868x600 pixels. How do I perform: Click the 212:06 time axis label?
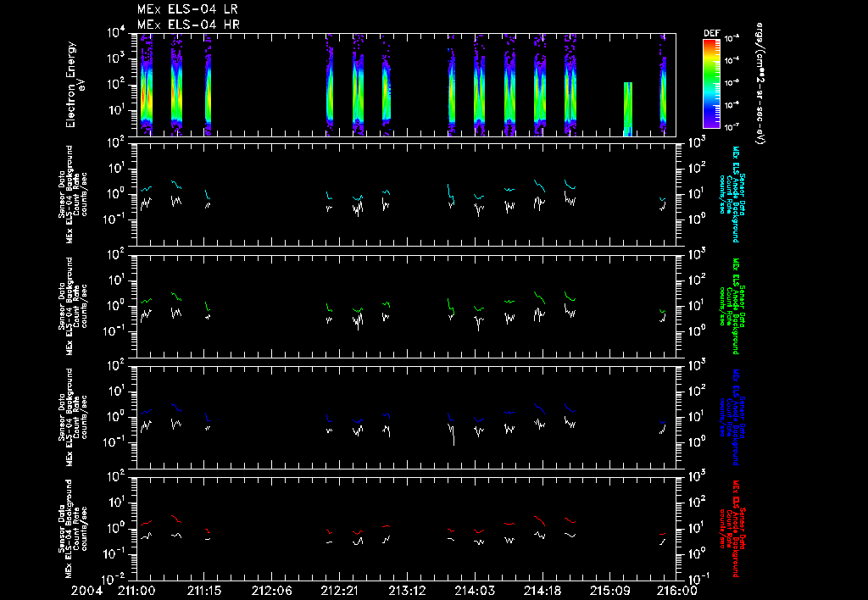(x=272, y=591)
